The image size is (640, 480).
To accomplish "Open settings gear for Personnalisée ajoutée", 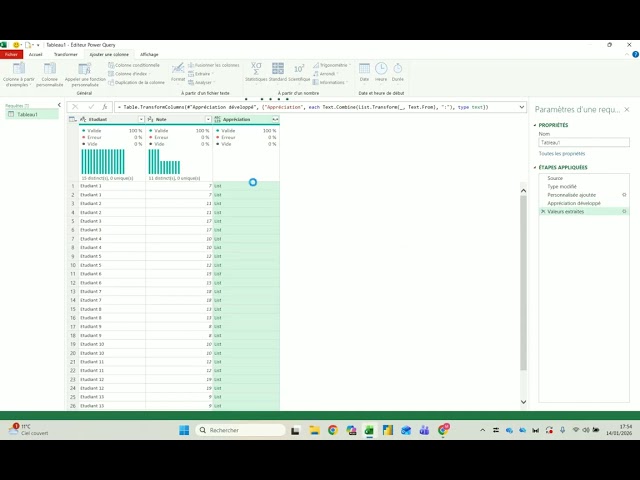I will click(624, 195).
